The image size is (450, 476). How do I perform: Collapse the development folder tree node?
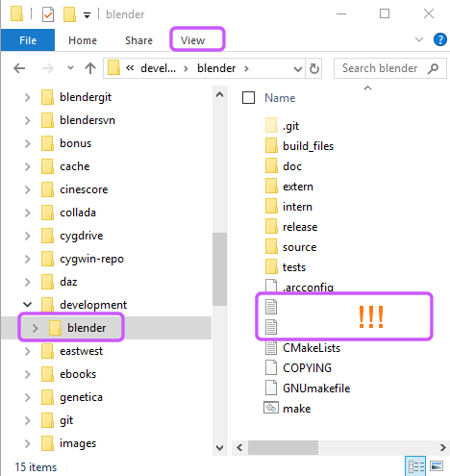click(x=28, y=305)
